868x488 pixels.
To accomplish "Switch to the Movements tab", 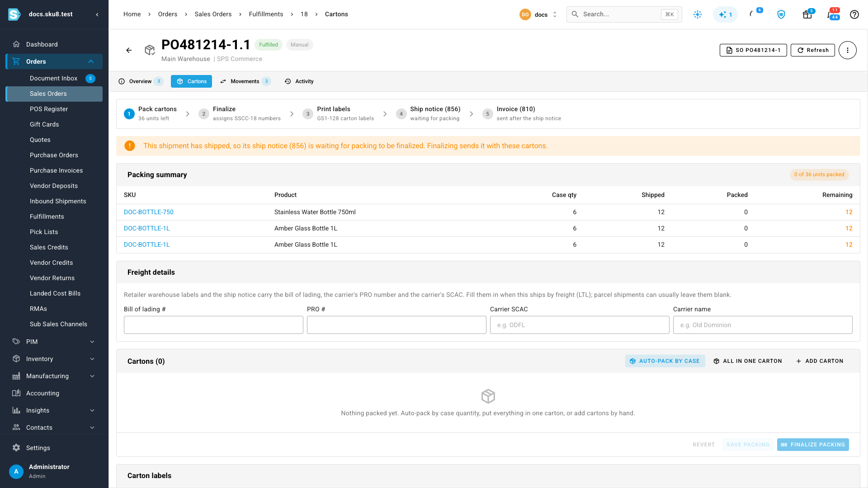I will click(x=245, y=81).
